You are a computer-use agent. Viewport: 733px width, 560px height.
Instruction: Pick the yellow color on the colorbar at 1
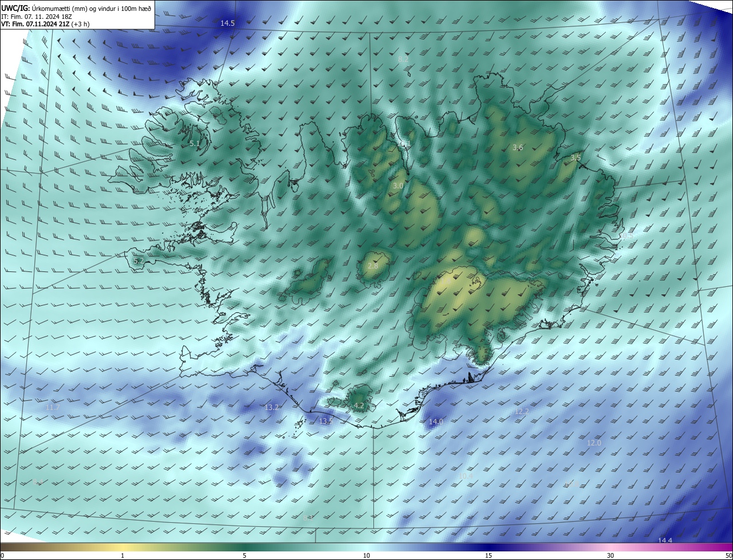[123, 547]
